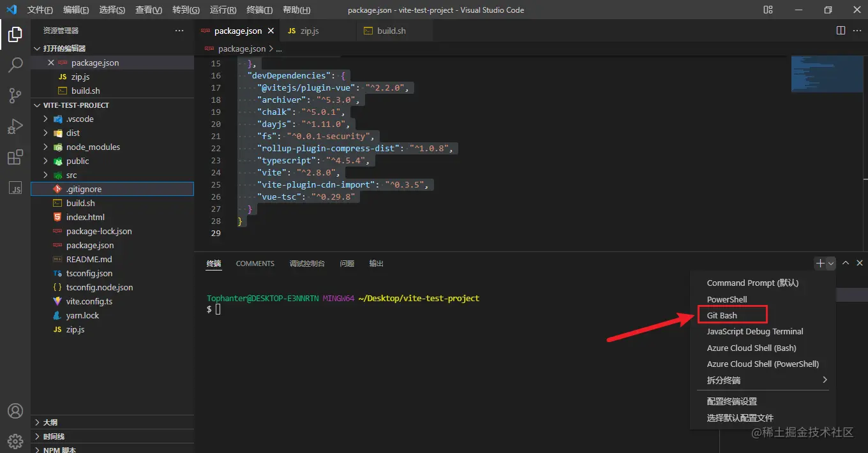Close the package.json editor tab

coord(271,31)
